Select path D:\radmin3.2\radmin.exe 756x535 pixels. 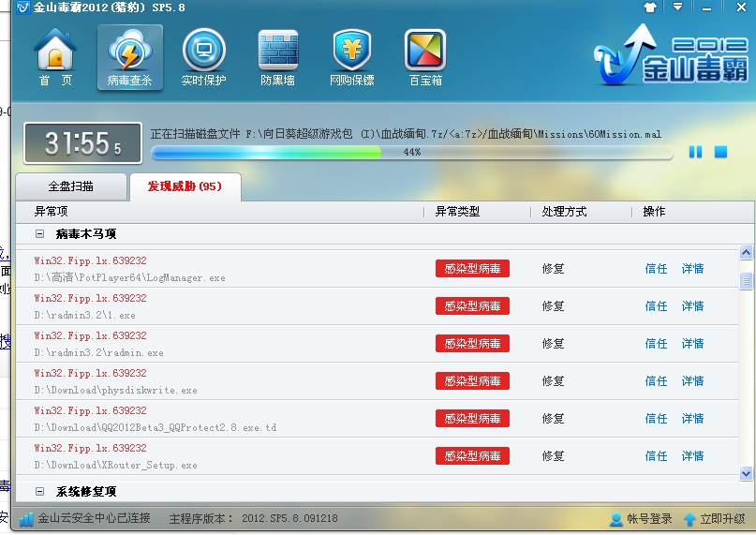click(99, 353)
